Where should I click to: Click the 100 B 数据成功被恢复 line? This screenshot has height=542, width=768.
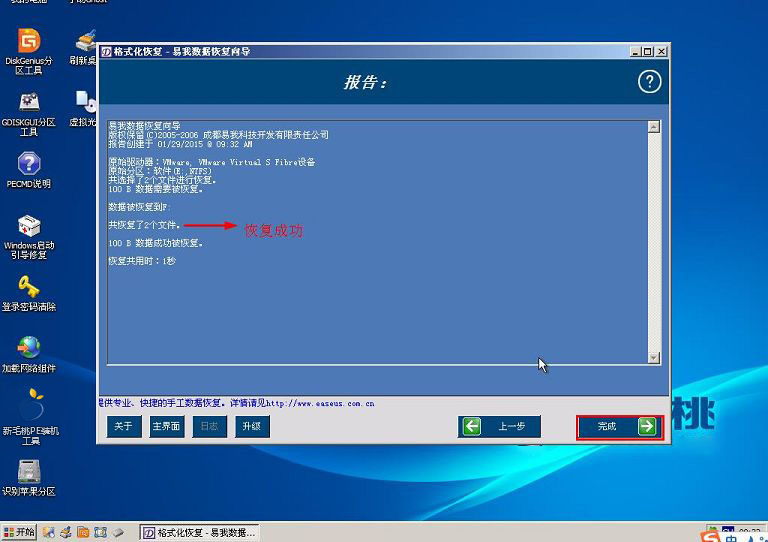[x=155, y=243]
